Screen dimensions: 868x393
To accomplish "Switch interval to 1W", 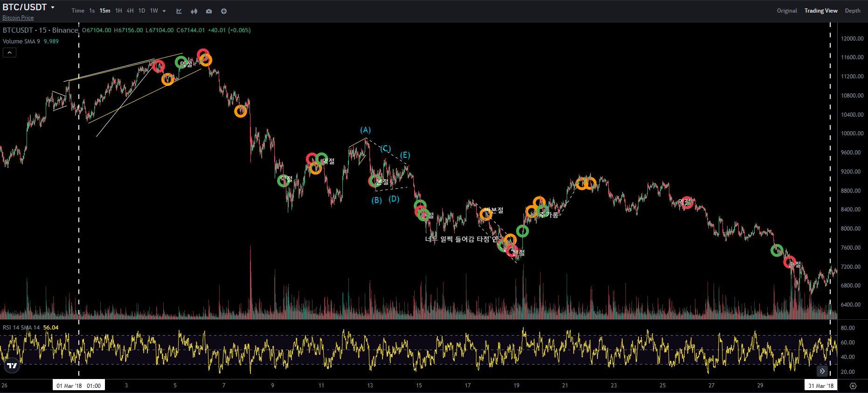I will (154, 11).
